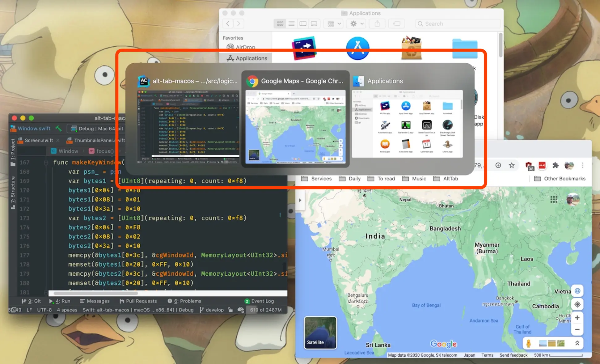Open the AppCleaner app icon in Finder
Viewport: 600px width, 364px height.
[411, 48]
